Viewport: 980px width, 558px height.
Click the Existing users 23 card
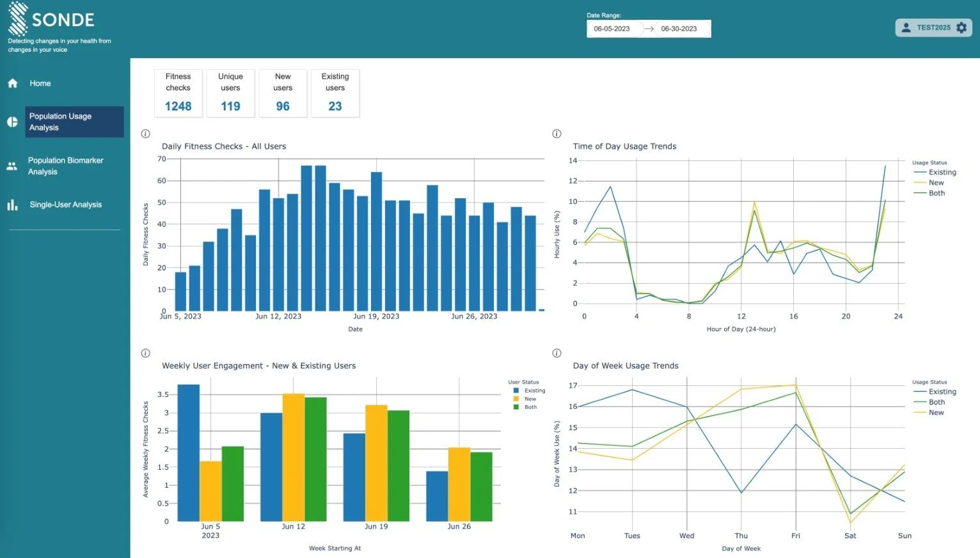click(x=335, y=93)
